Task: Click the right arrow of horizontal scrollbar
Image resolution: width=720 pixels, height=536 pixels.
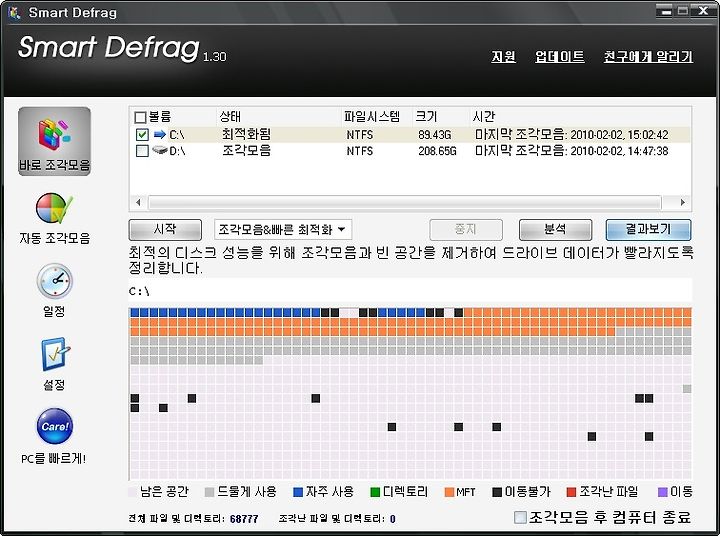Action: 683,202
